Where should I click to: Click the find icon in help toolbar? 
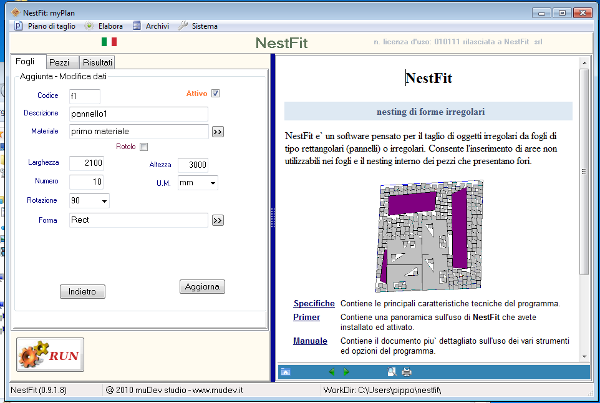point(392,372)
